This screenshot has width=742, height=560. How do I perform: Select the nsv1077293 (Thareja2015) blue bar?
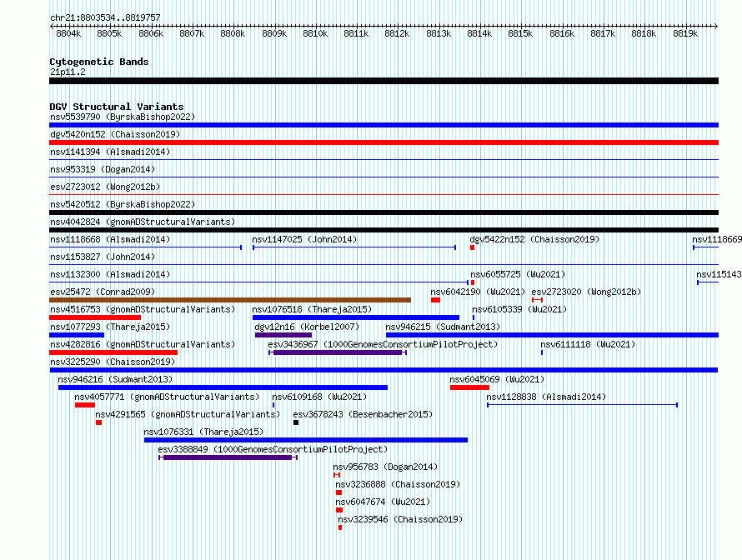(x=77, y=335)
